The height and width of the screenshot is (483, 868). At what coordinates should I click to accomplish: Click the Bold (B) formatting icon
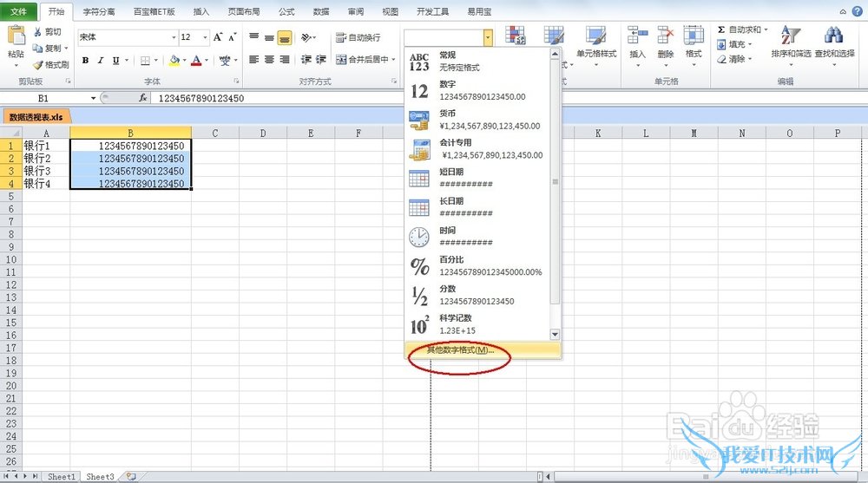86,61
